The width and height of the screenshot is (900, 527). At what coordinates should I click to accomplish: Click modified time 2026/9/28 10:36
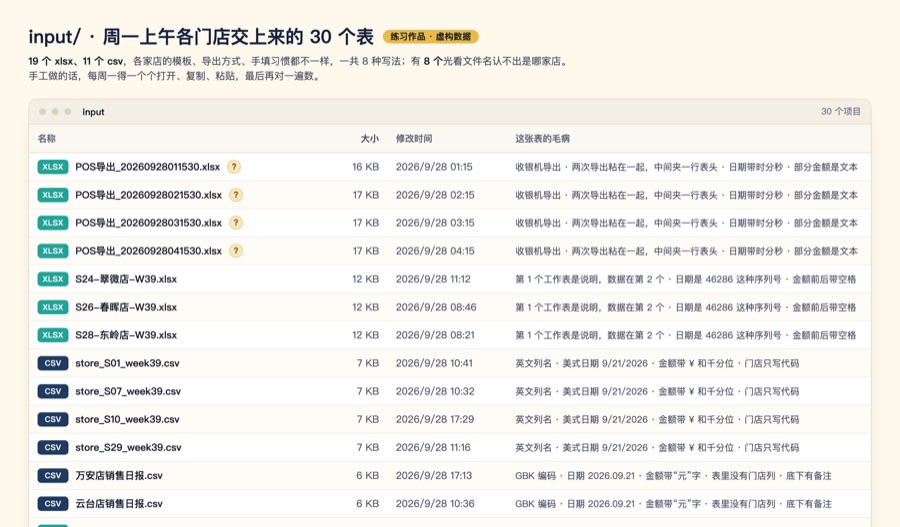[435, 503]
